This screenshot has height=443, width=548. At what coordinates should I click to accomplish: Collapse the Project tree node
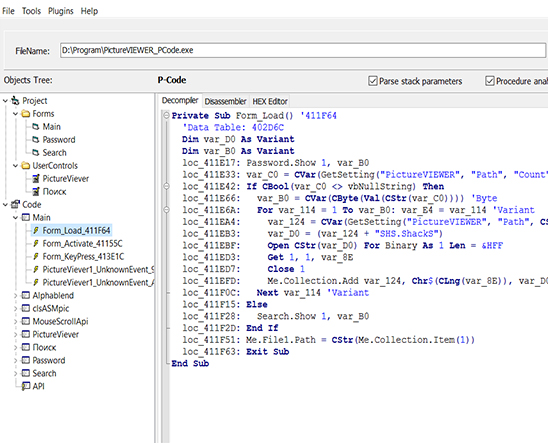(x=5, y=101)
